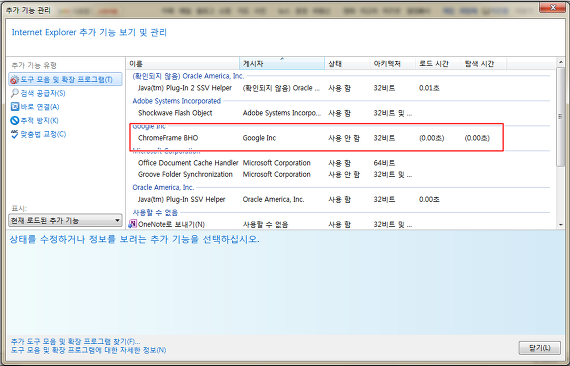Close the 추가 기능 관리 window
Image resolution: width=570 pixels, height=366 pixels.
click(x=552, y=7)
